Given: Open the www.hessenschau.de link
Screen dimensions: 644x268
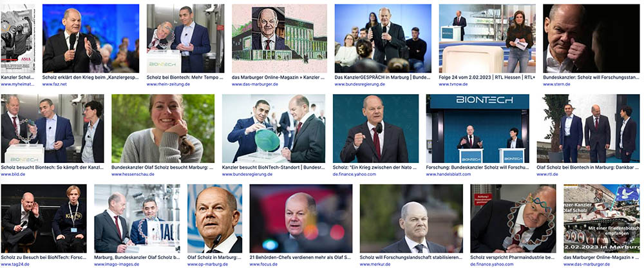Looking at the screenshot, I should click(133, 175).
